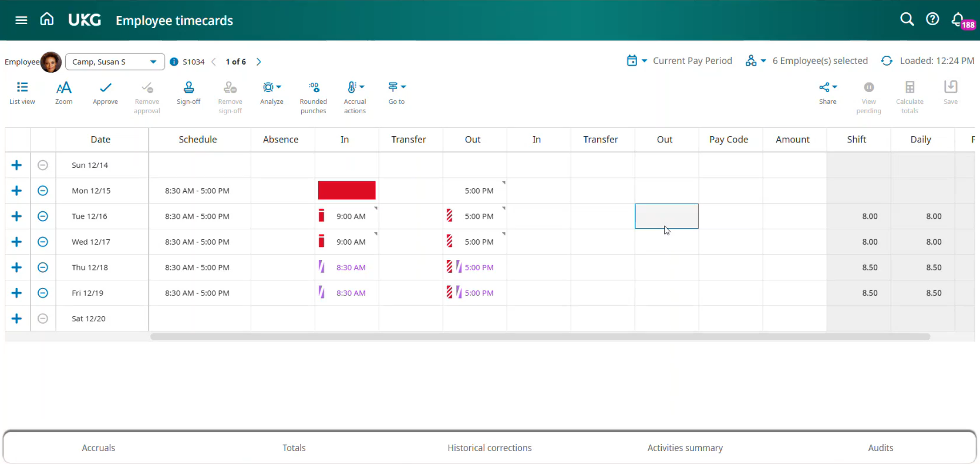Open the search magnifier
980x464 pixels.
(x=907, y=19)
